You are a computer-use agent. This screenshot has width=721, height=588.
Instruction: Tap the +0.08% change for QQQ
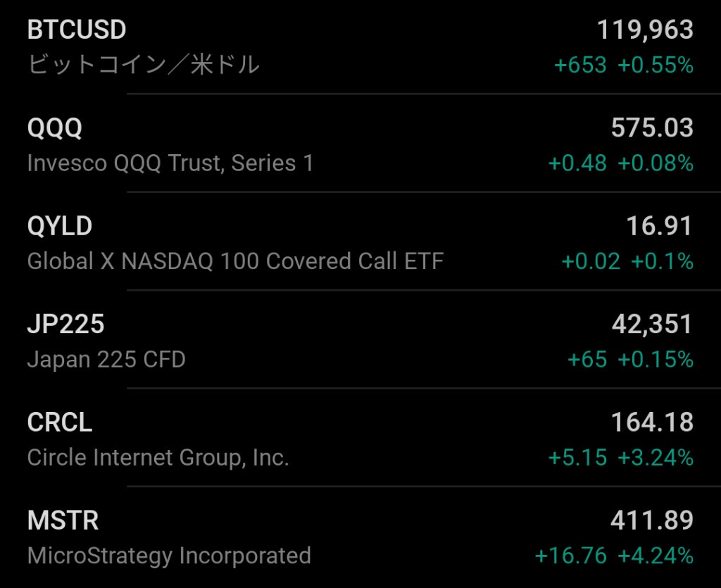point(656,163)
